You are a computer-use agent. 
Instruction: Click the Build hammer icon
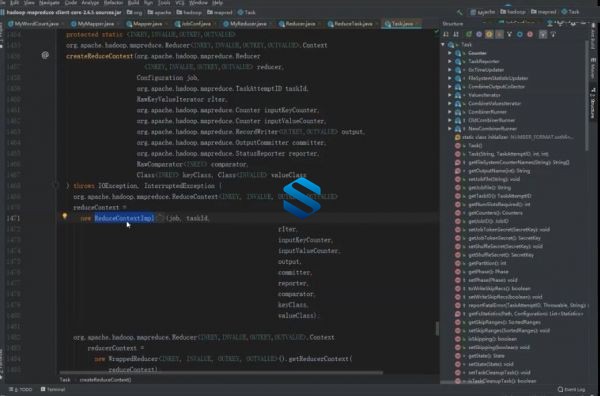click(x=460, y=12)
